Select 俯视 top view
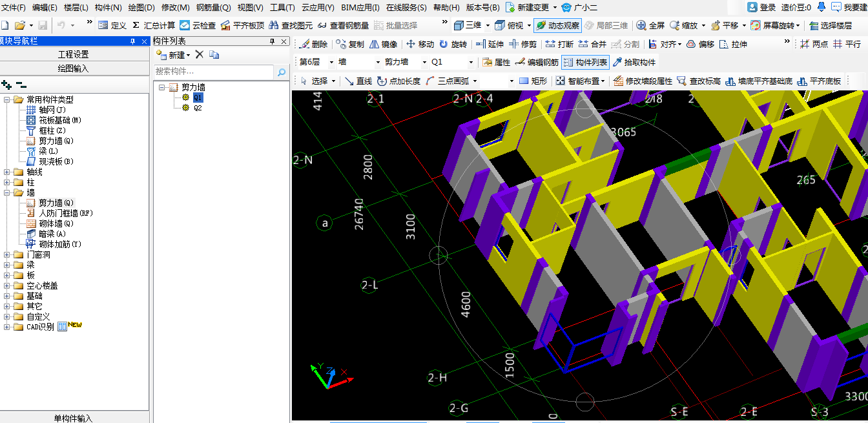The width and height of the screenshot is (868, 423). point(509,25)
